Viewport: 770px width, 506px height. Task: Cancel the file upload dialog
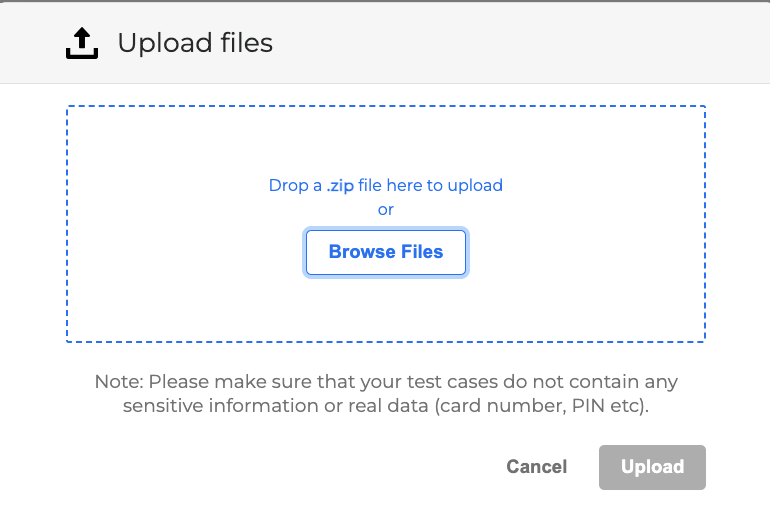click(537, 467)
